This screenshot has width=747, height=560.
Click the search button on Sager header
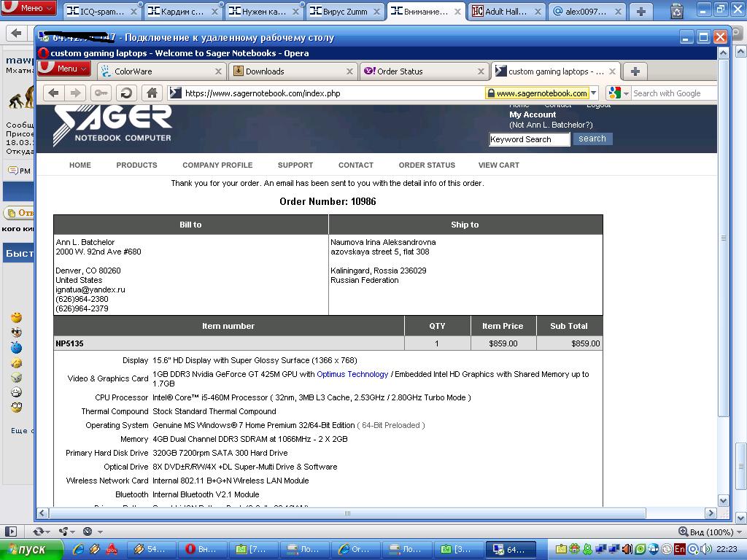pos(592,139)
